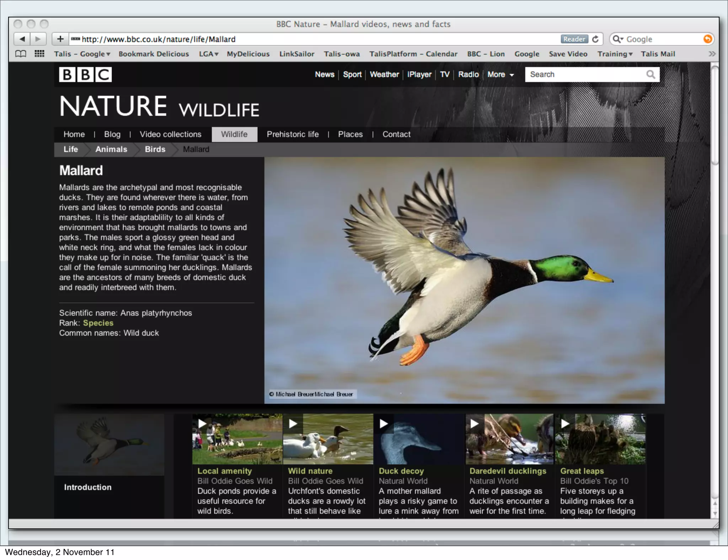The height and width of the screenshot is (560, 728).
Task: Click the add bookmark plus button
Action: point(60,39)
